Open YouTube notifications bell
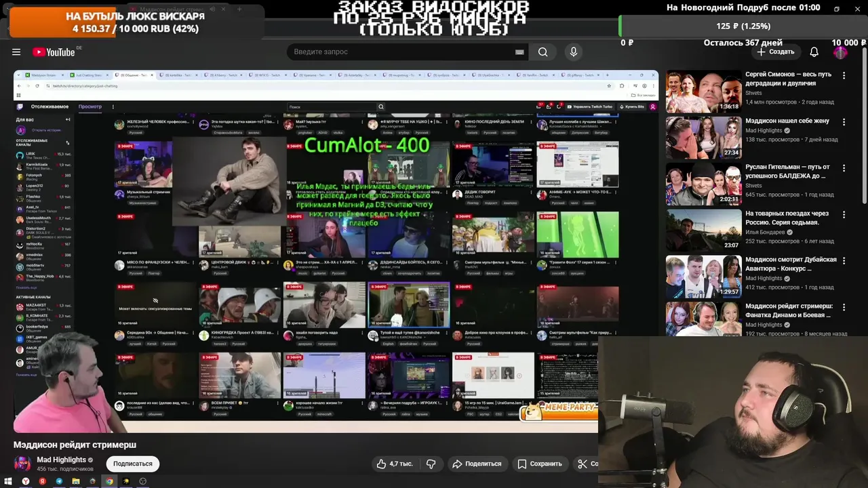868x488 pixels. [814, 52]
